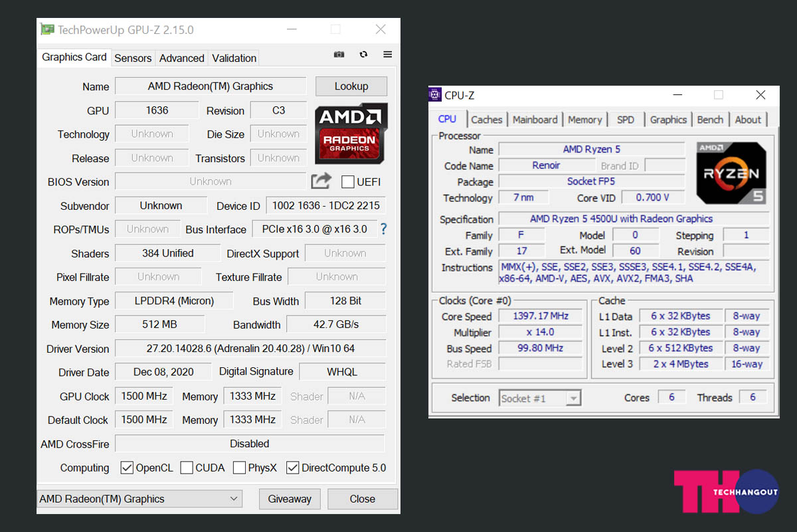Click the Default Clock "1500 MHz" value
Image resolution: width=797 pixels, height=532 pixels.
(x=144, y=420)
